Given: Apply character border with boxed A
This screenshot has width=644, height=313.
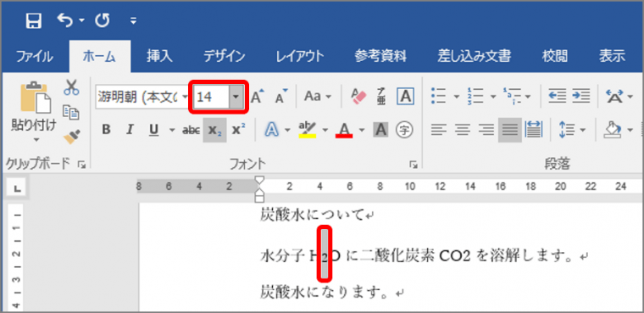Looking at the screenshot, I should click(x=405, y=97).
